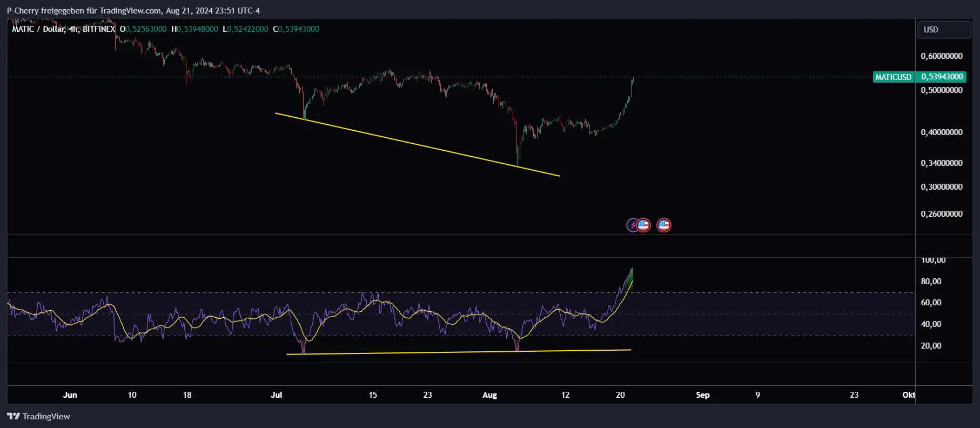Click the close value C0,53943000

pos(296,29)
